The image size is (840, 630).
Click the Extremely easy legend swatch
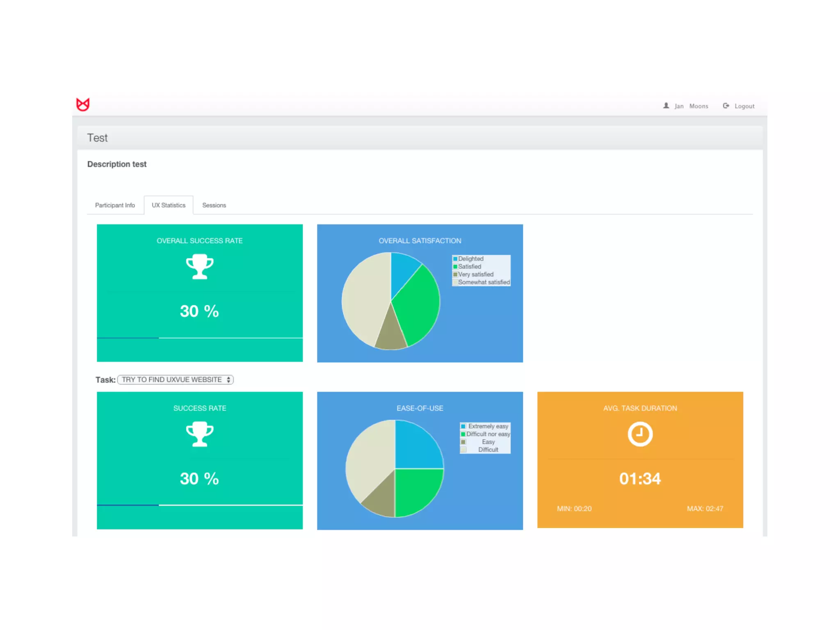coord(463,426)
